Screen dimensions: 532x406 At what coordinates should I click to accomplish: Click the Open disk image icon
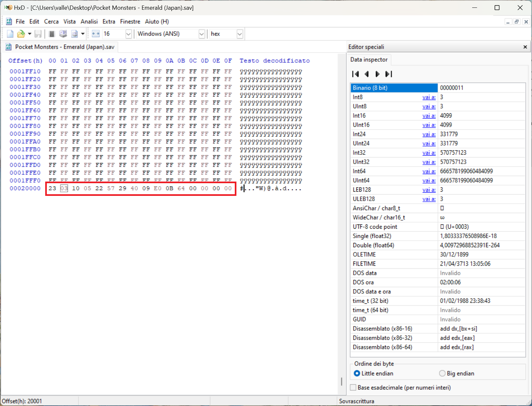tap(74, 34)
